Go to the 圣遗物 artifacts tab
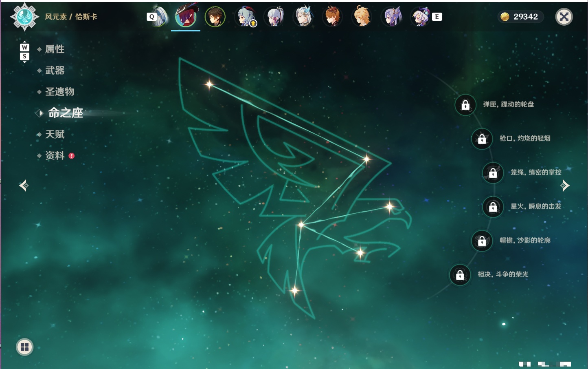The width and height of the screenshot is (588, 369). pyautogui.click(x=59, y=92)
